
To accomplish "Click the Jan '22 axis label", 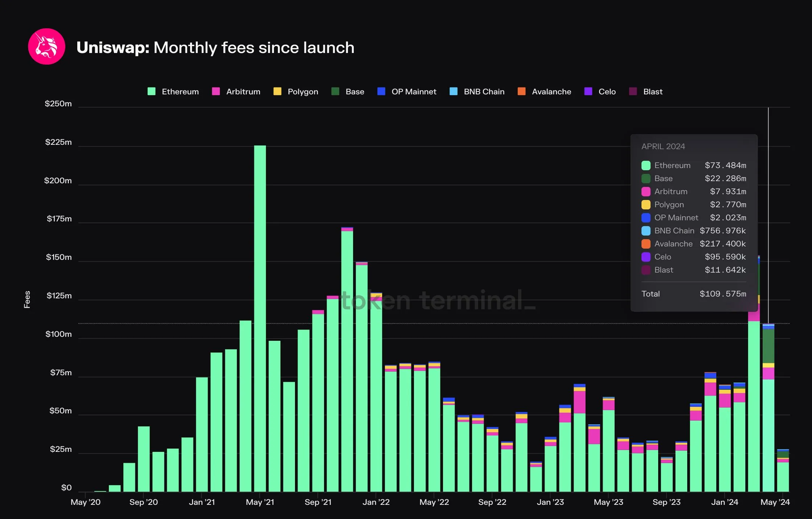I will [376, 502].
